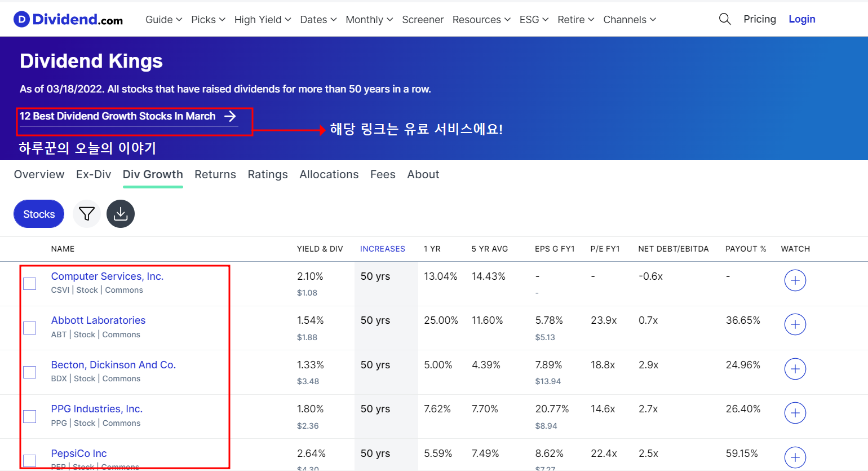Sort by the 1 YR column header

click(432, 249)
